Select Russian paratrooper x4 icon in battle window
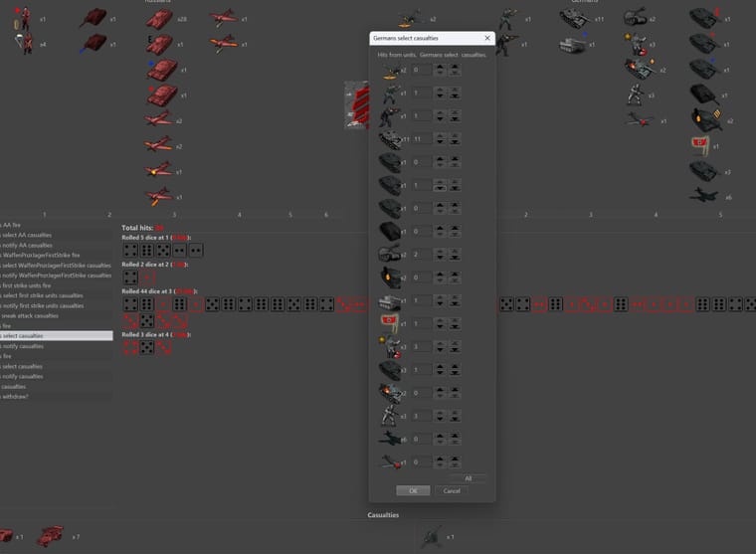 pyautogui.click(x=23, y=44)
